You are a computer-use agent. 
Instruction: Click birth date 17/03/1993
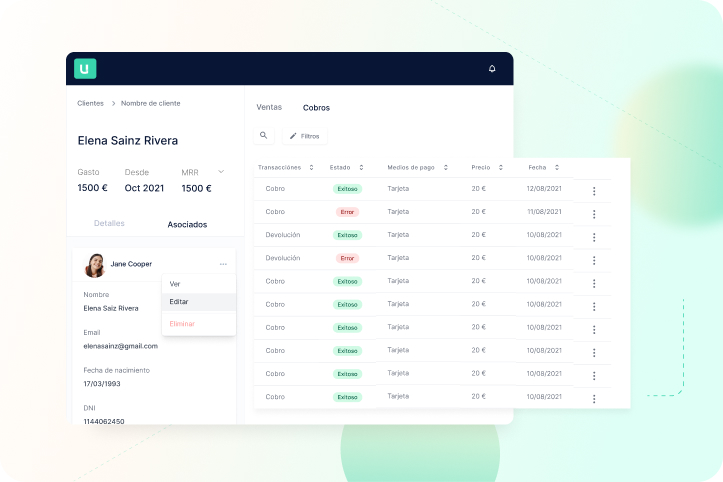pyautogui.click(x=102, y=384)
